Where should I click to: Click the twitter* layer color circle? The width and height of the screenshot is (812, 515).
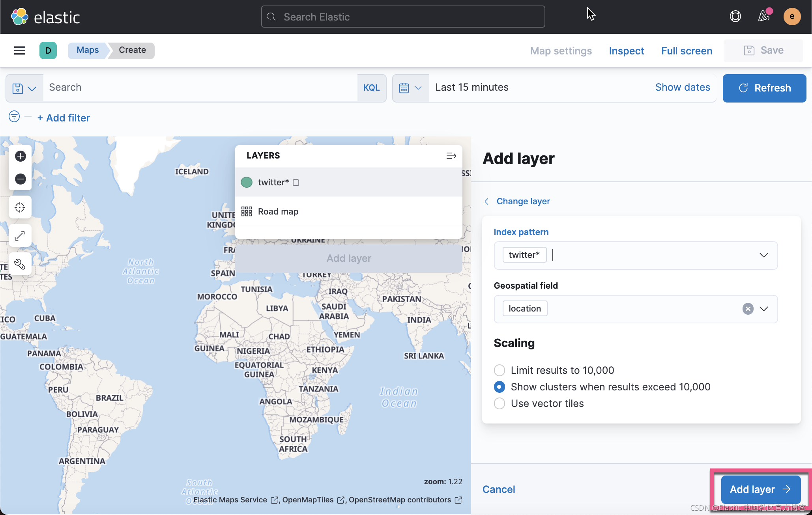[247, 182]
